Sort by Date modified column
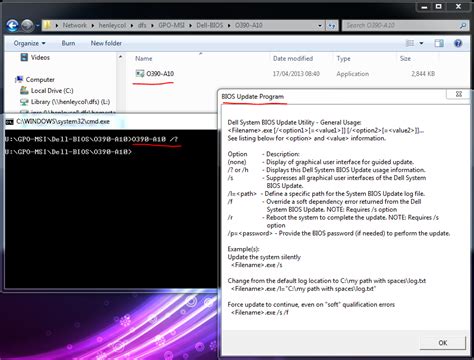The image size is (474, 360). click(293, 59)
